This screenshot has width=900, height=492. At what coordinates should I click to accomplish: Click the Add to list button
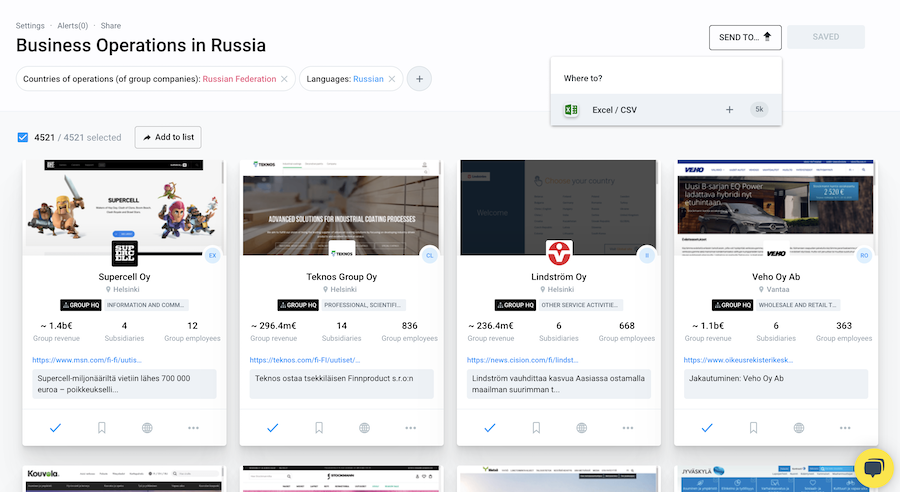click(168, 137)
